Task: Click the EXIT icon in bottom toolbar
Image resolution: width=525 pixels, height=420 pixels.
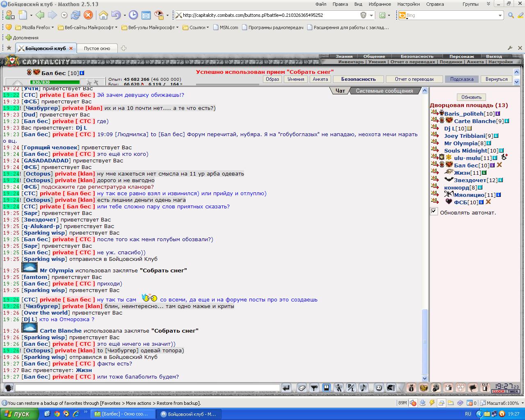Action: click(x=485, y=387)
